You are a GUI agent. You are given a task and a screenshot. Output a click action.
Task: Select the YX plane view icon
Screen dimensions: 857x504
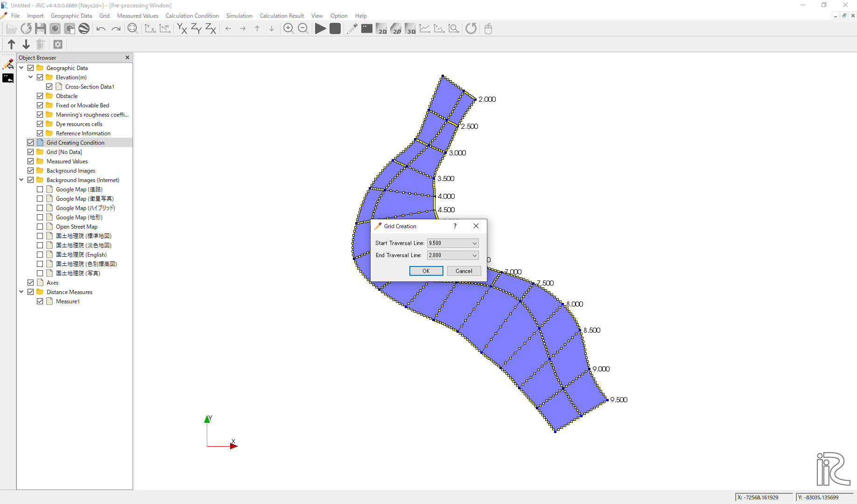pyautogui.click(x=182, y=29)
